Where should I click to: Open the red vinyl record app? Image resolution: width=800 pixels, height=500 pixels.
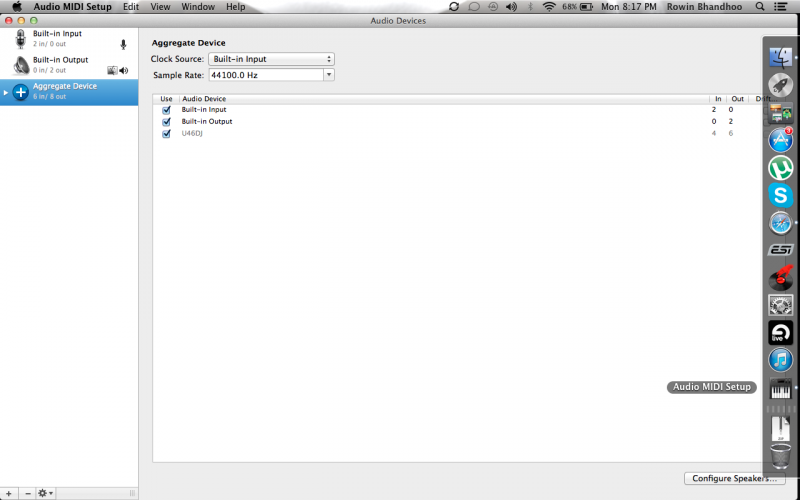(780, 278)
